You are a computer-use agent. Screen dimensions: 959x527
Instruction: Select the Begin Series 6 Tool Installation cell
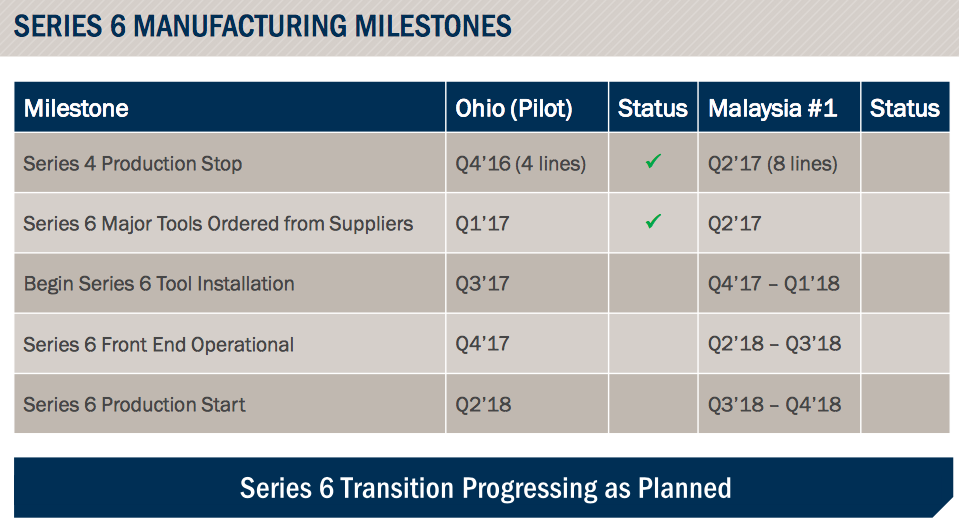(159, 283)
